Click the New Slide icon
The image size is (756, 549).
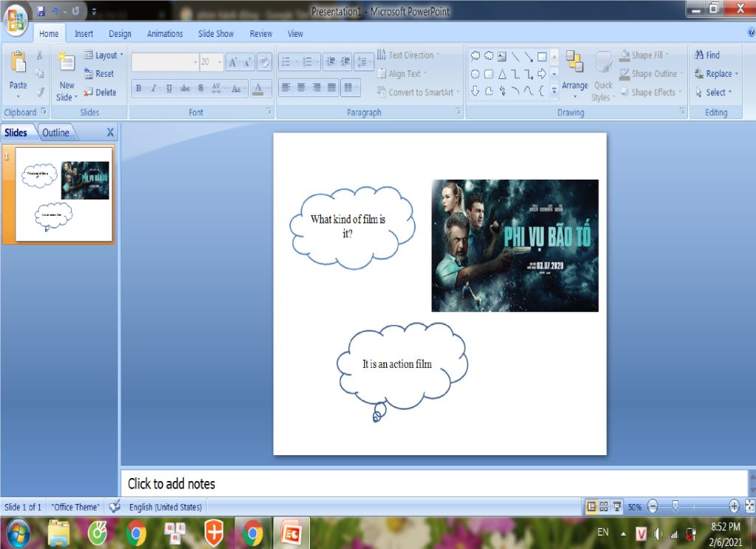pos(66,63)
